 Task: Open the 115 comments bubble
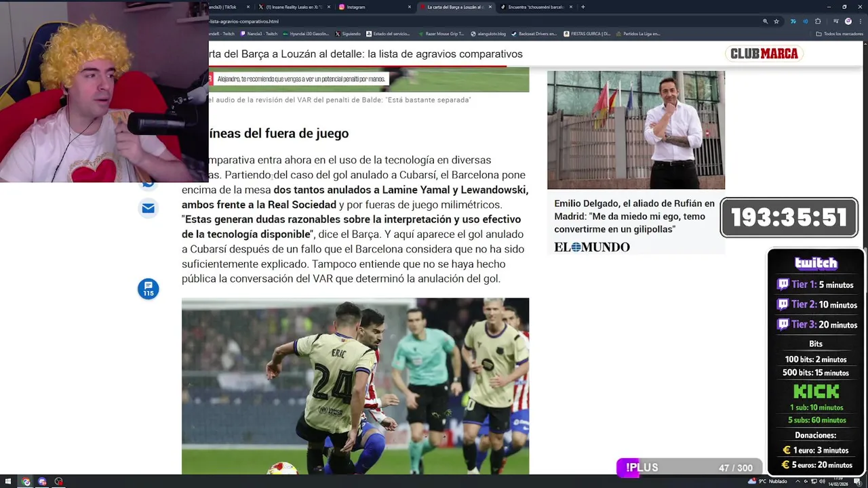pos(149,289)
